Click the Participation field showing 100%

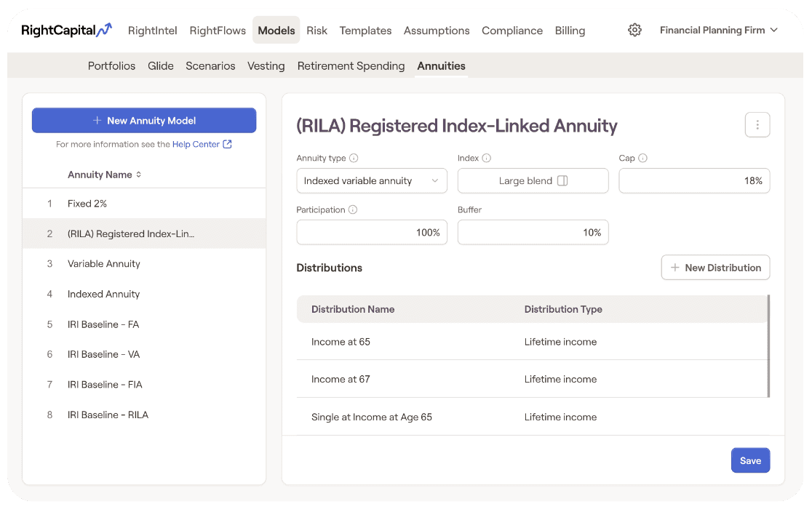[x=372, y=233]
